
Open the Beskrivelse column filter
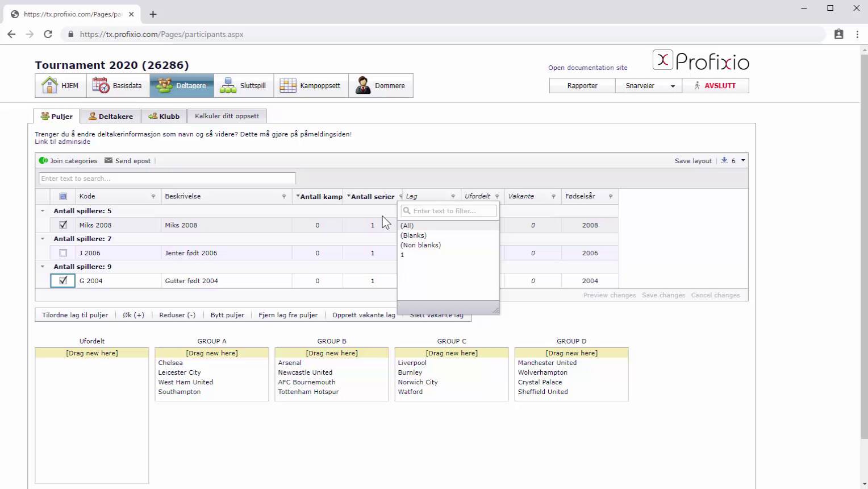click(x=284, y=197)
